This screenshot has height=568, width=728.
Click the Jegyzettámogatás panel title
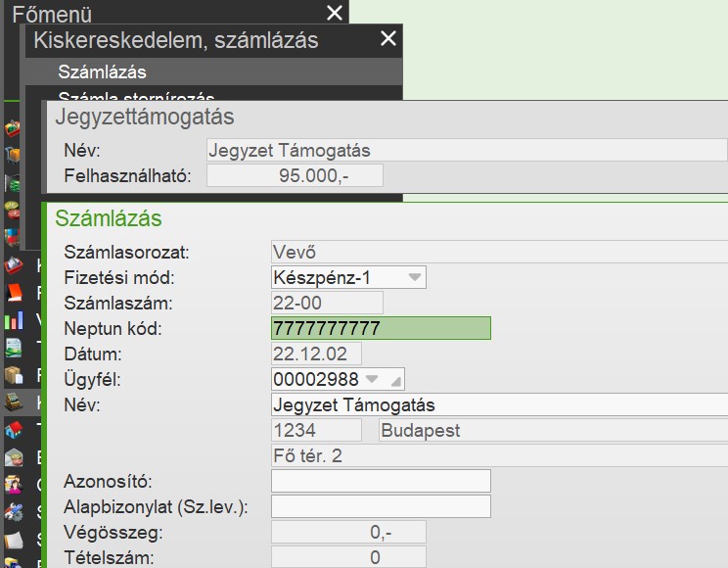tap(145, 117)
